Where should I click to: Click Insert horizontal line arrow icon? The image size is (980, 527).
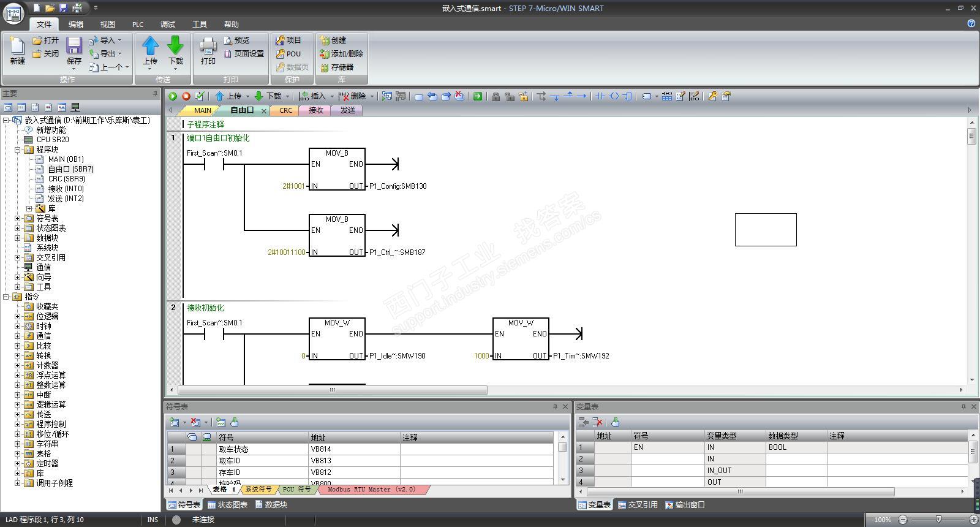[582, 96]
